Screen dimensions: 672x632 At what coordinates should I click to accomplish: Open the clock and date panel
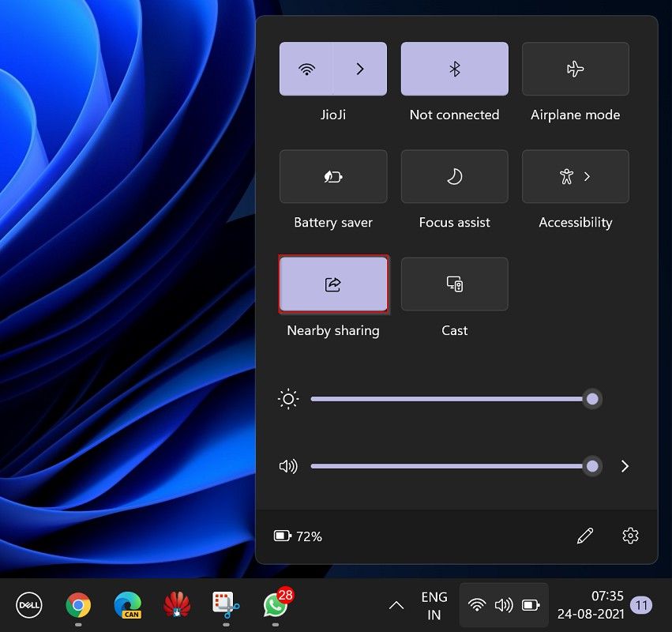(x=594, y=605)
